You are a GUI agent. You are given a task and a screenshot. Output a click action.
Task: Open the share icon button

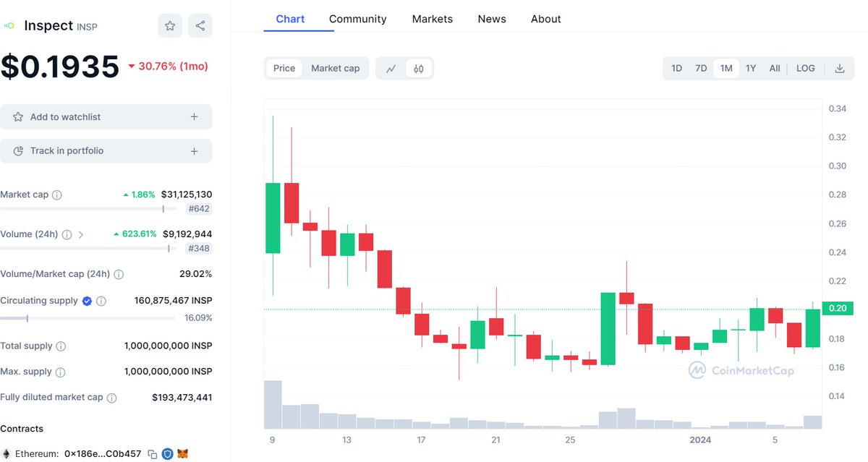(x=200, y=26)
